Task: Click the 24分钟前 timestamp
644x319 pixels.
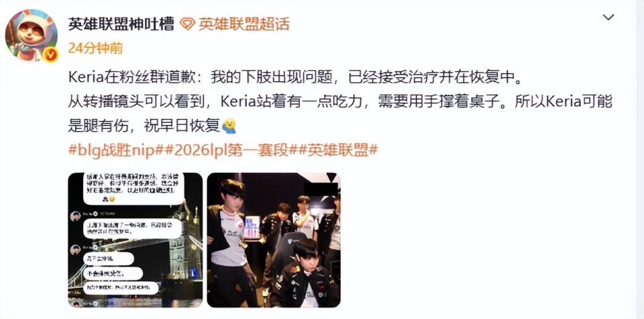Action: (95, 48)
